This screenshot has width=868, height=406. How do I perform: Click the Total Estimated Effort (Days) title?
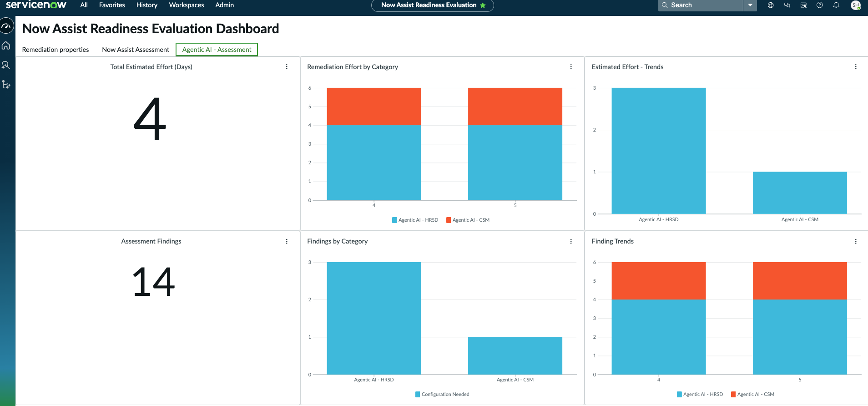pos(151,67)
